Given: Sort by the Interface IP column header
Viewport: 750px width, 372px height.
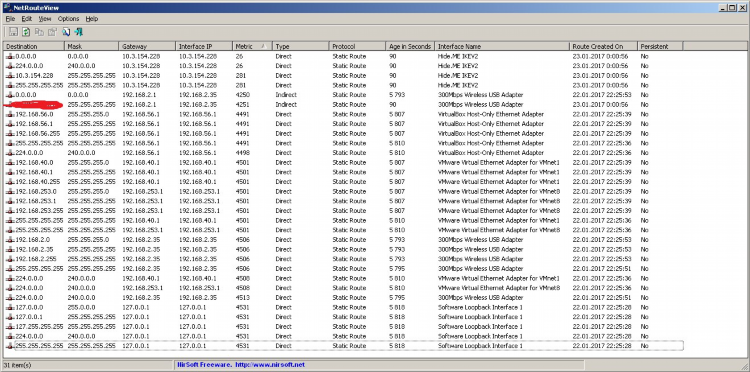Looking at the screenshot, I should point(204,46).
